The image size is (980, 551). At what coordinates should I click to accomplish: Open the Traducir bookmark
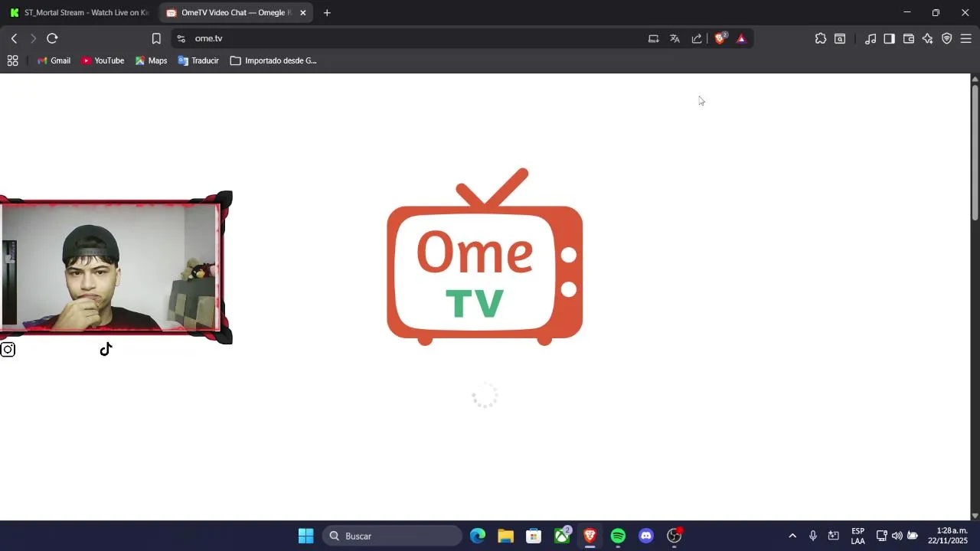pyautogui.click(x=198, y=60)
